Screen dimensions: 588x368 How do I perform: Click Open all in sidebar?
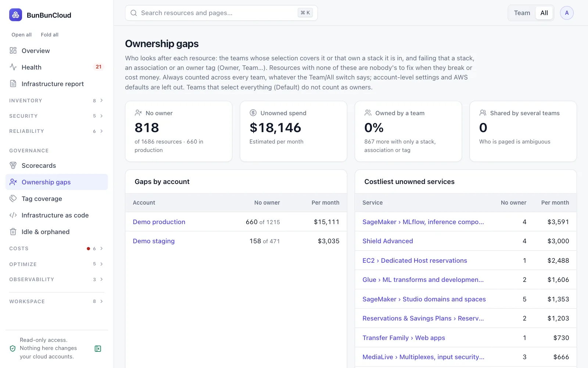[21, 35]
